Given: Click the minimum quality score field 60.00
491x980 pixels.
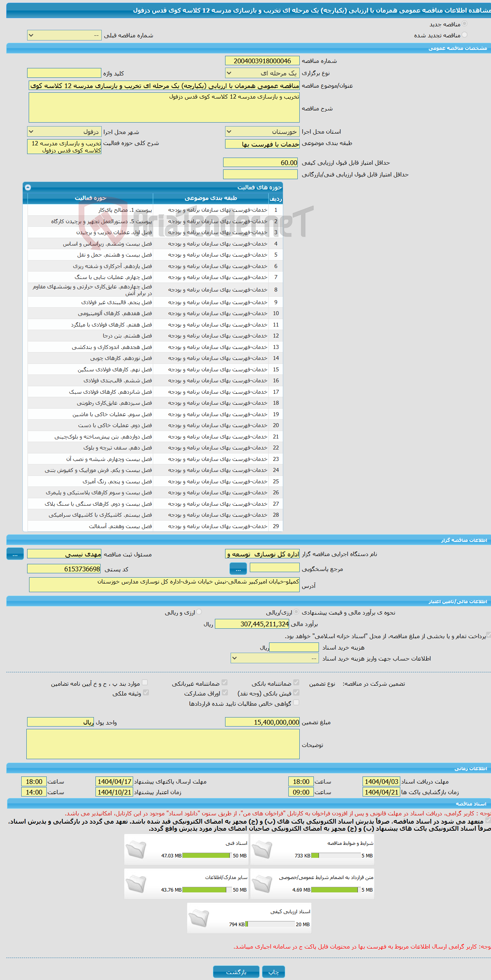Looking at the screenshot, I should (260, 162).
